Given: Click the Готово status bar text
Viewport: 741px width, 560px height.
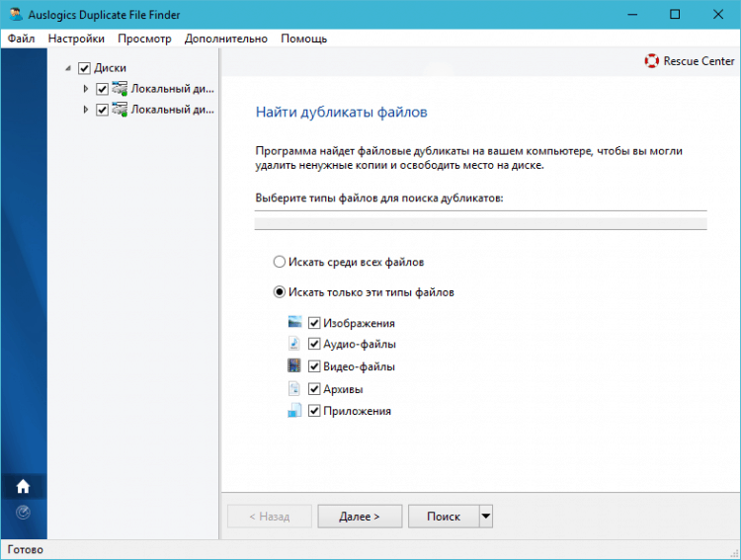Looking at the screenshot, I should (26, 549).
